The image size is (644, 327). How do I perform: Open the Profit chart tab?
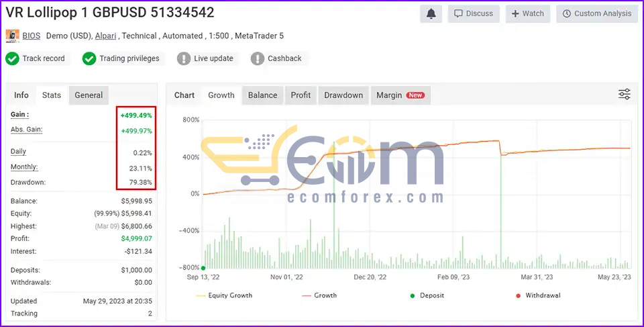point(301,95)
